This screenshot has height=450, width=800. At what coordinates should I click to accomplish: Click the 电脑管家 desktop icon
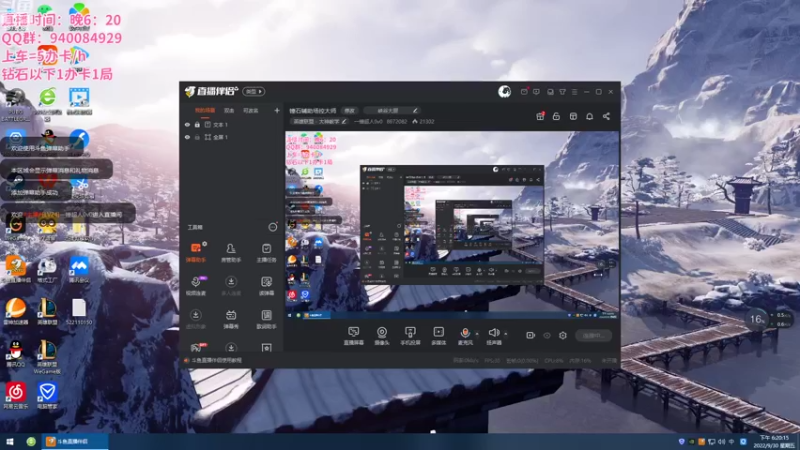click(47, 396)
